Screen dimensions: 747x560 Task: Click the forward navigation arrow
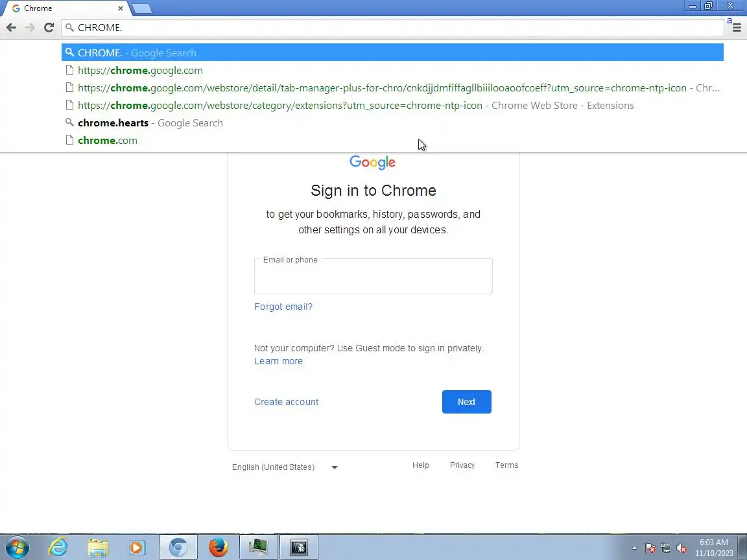coord(30,28)
